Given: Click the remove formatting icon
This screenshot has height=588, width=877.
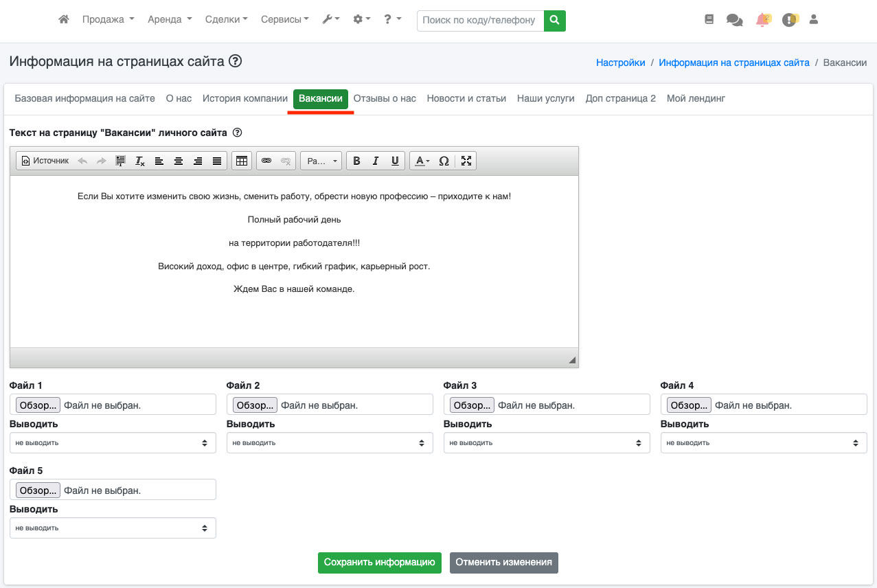Looking at the screenshot, I should (140, 161).
